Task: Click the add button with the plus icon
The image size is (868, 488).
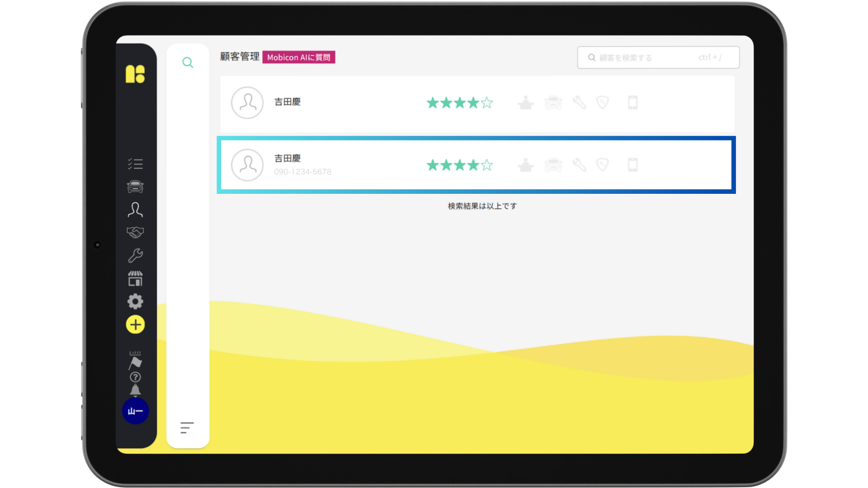Action: tap(135, 324)
